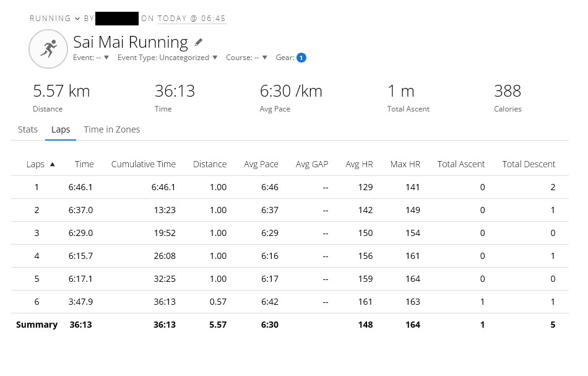The image size is (588, 376).
Task: Select the lap 3 row
Action: tap(290, 233)
